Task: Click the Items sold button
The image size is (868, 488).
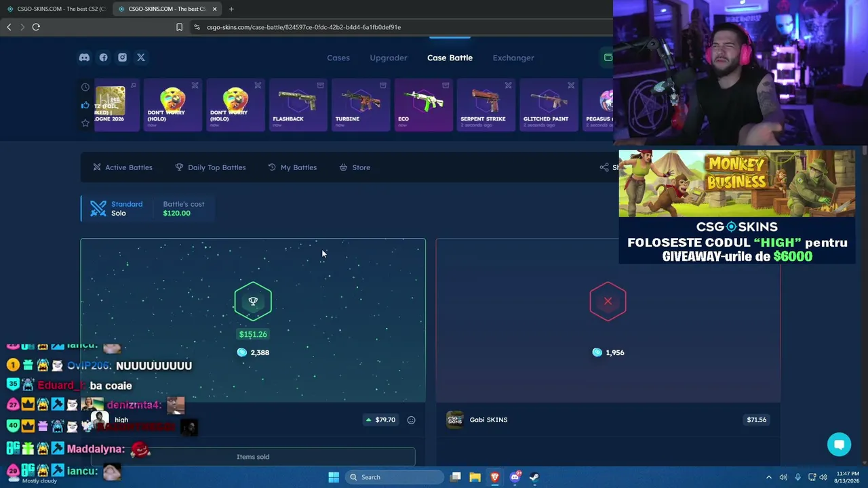Action: 253,457
